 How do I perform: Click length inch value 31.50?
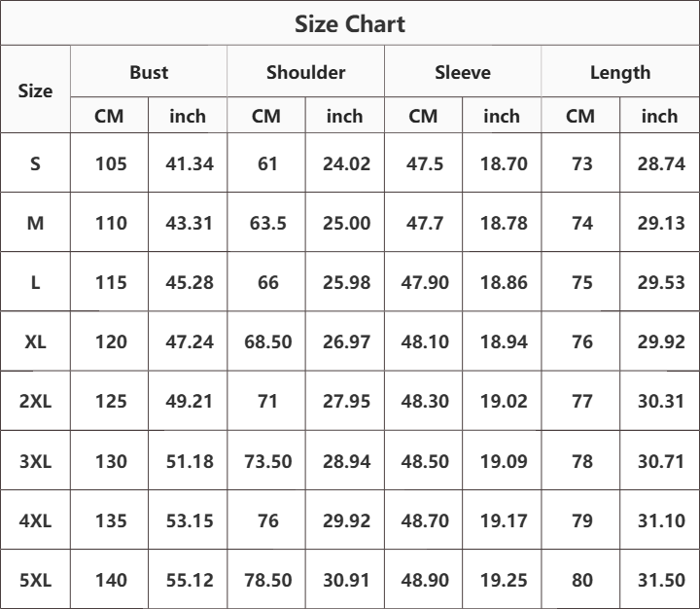(661, 580)
